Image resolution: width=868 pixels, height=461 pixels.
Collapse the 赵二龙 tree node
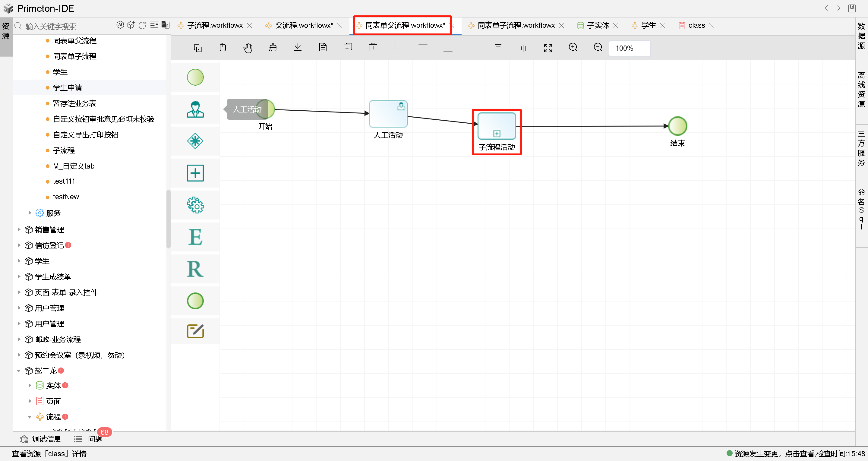(x=19, y=371)
